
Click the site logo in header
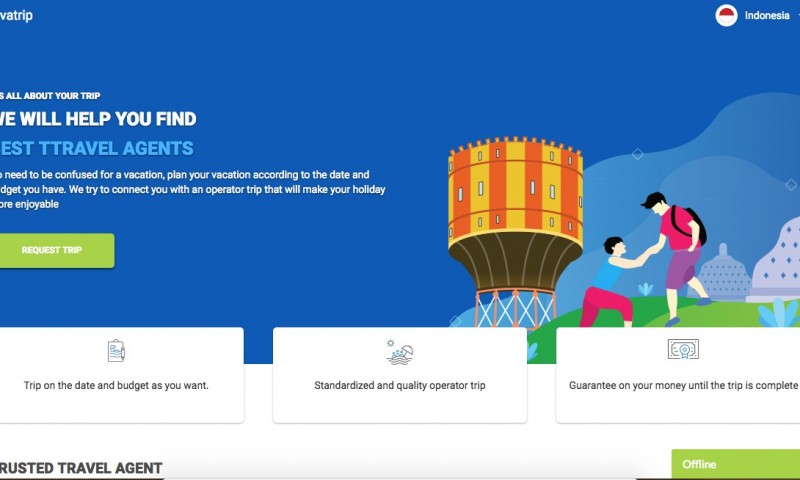[16, 15]
